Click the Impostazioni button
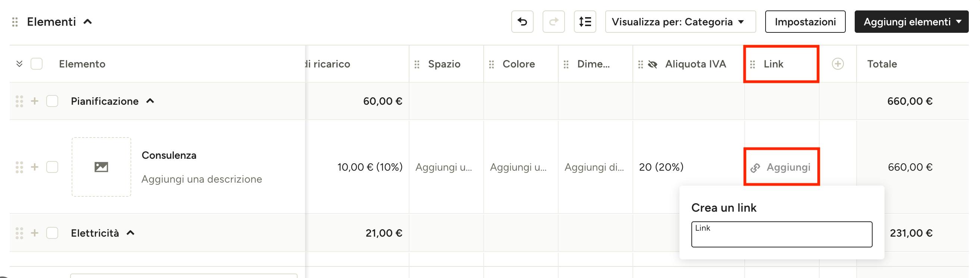 805,22
